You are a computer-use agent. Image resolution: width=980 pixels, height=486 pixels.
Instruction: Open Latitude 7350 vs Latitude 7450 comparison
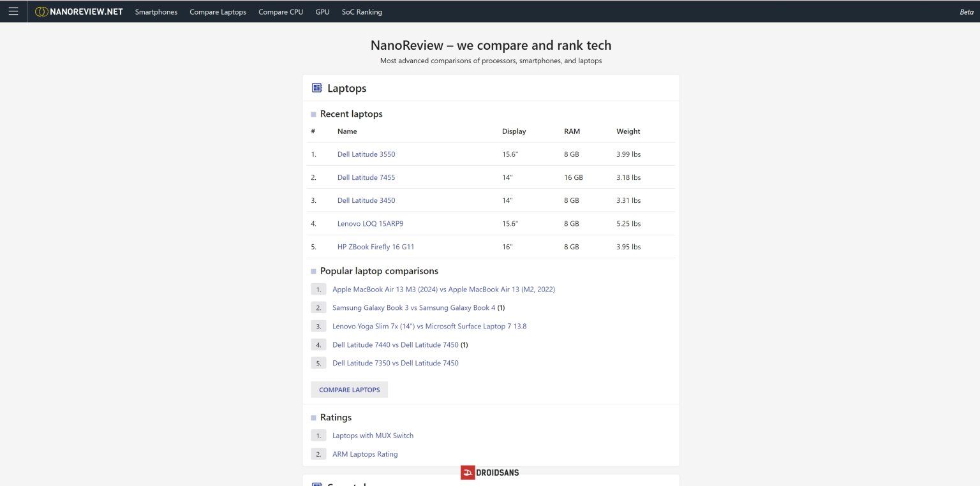tap(395, 364)
